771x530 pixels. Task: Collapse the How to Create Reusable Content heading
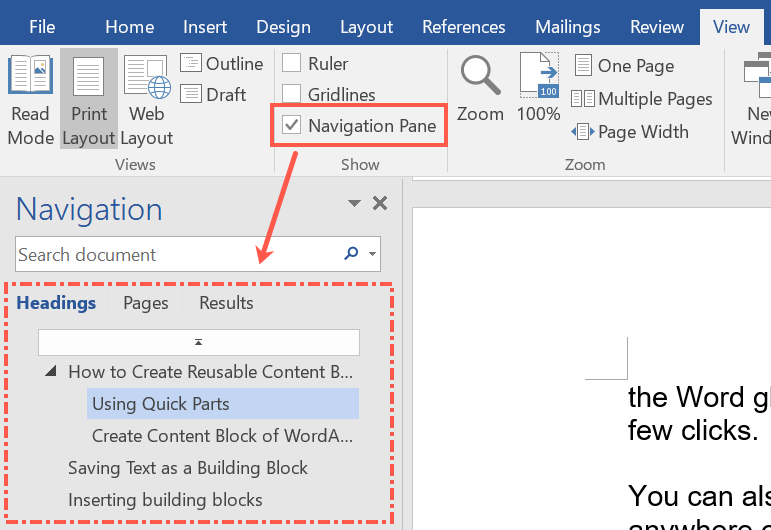[50, 372]
